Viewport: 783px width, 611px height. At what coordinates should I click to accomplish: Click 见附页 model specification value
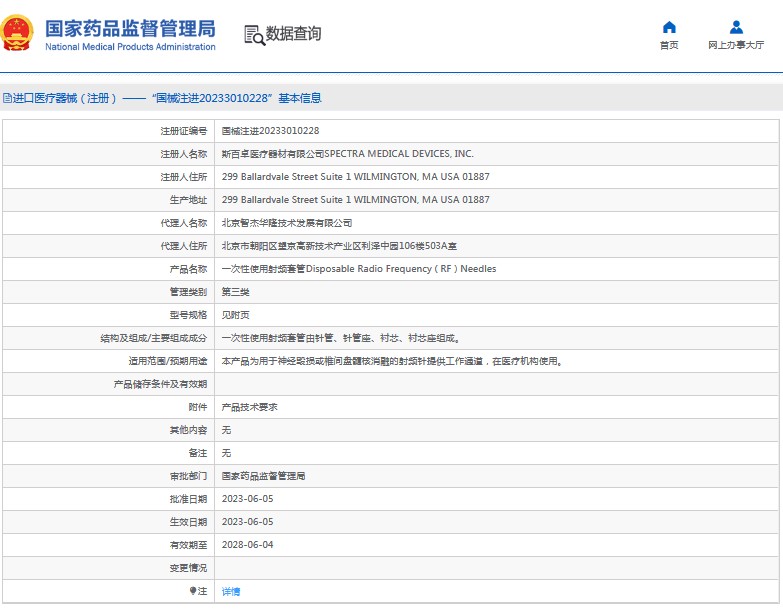click(x=235, y=315)
